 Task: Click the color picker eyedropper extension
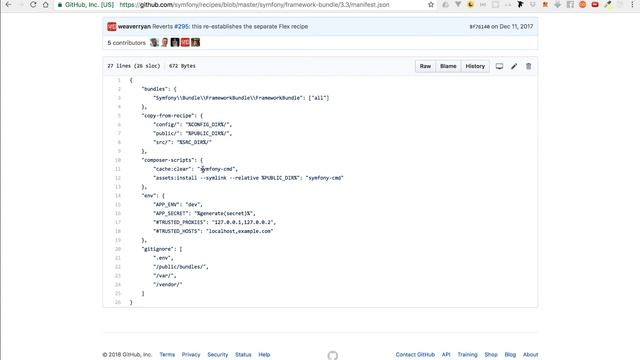[x=608, y=5]
